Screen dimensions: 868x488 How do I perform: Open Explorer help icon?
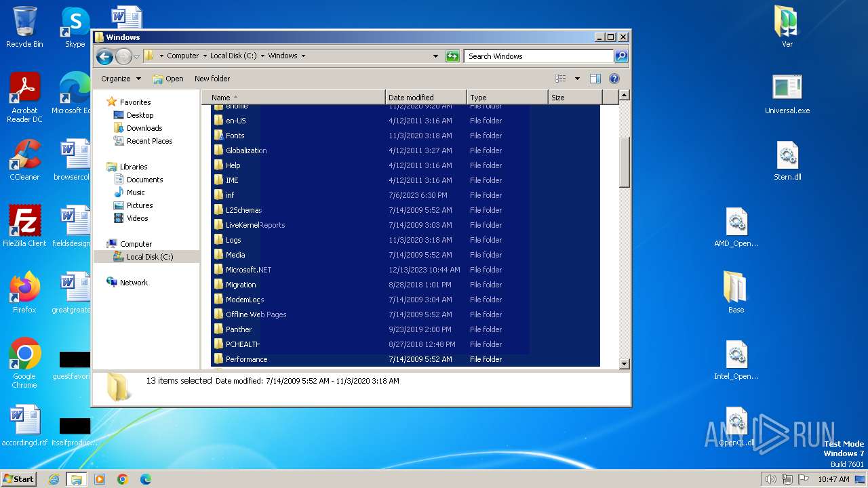[x=614, y=79]
